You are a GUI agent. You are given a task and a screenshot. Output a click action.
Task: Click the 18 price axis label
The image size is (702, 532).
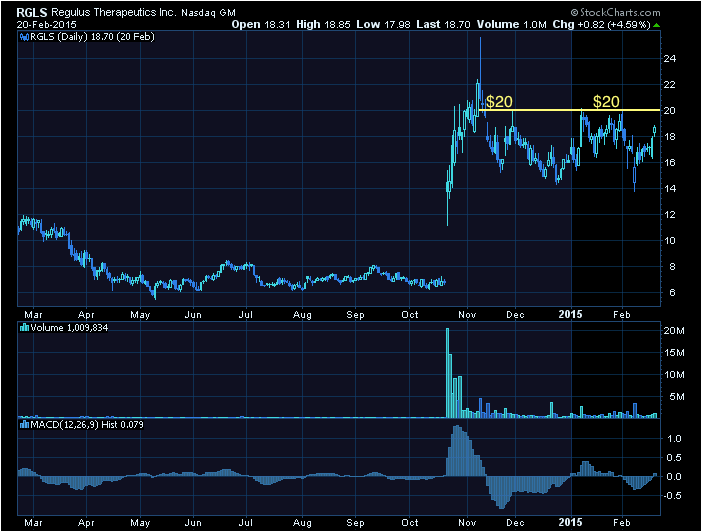[x=670, y=137]
